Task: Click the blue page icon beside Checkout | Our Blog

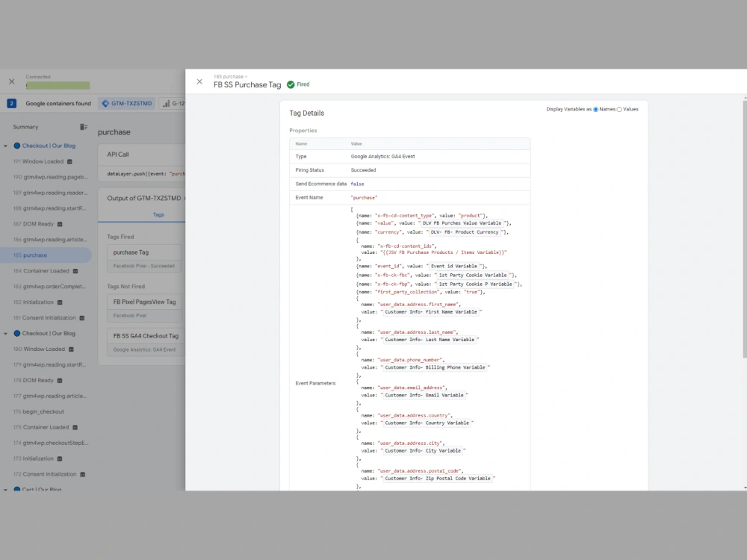Action: pyautogui.click(x=16, y=146)
